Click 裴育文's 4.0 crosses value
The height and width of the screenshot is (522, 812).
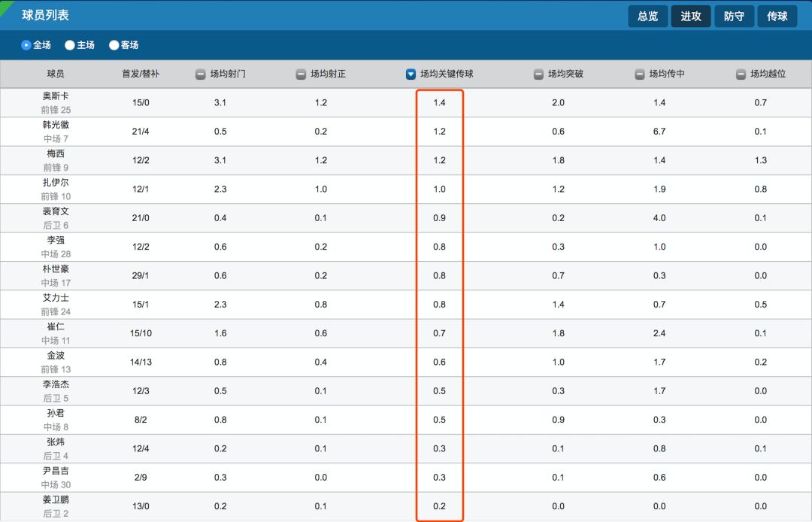coord(659,218)
